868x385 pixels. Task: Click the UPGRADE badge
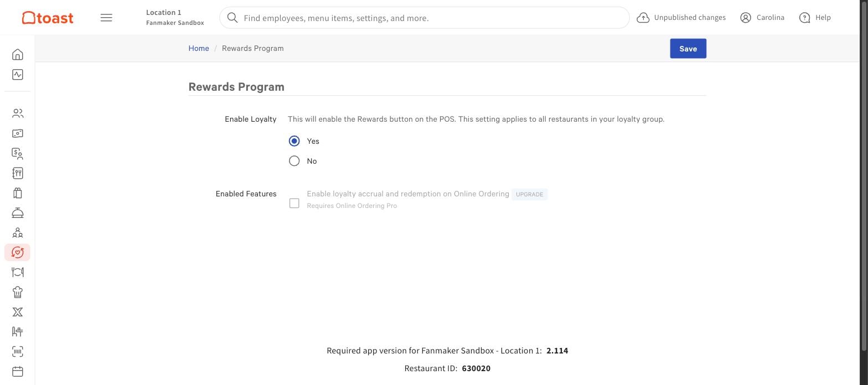click(529, 194)
